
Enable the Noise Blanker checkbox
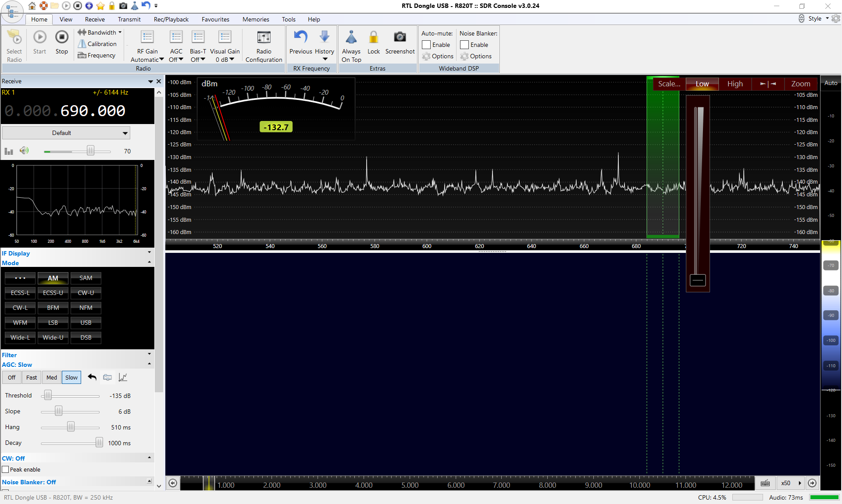click(x=464, y=45)
